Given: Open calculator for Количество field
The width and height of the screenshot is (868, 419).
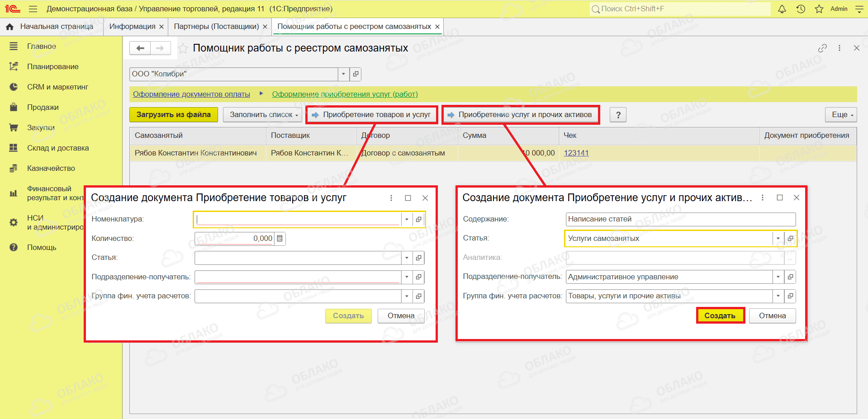Looking at the screenshot, I should pos(280,239).
